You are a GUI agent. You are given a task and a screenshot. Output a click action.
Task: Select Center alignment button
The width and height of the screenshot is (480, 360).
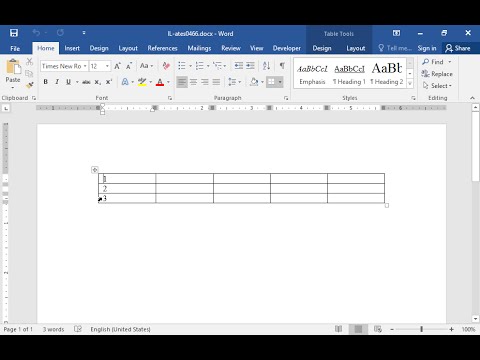tap(193, 82)
